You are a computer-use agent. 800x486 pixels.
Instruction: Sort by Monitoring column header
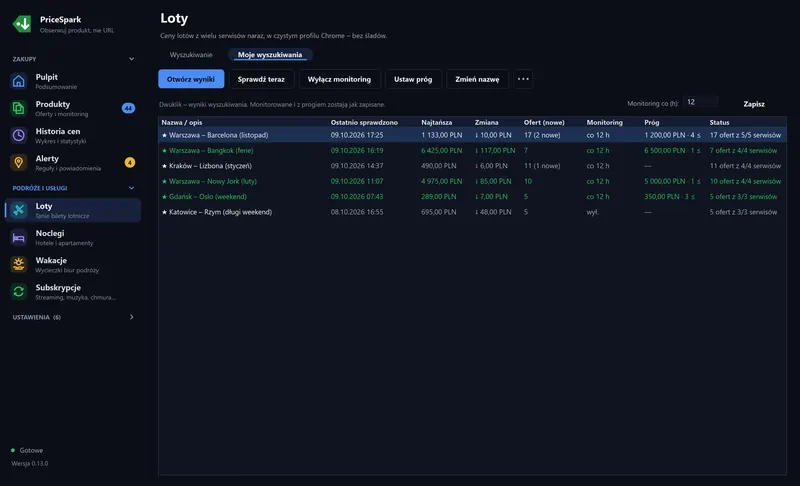[605, 122]
